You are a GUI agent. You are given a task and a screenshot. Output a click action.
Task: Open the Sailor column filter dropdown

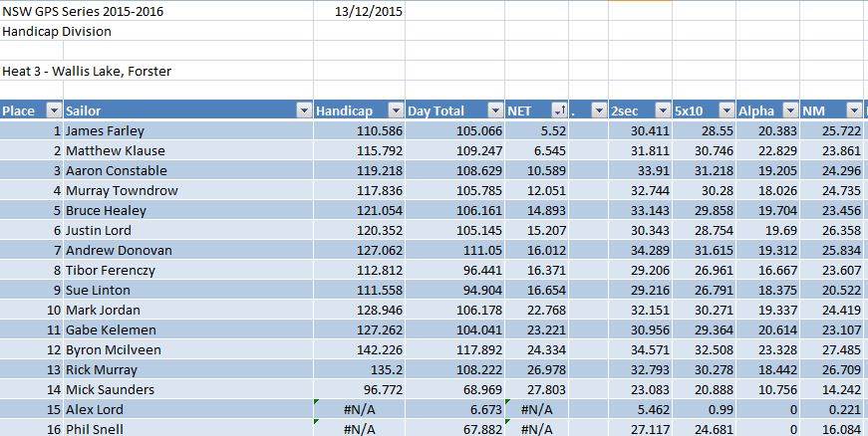(303, 110)
